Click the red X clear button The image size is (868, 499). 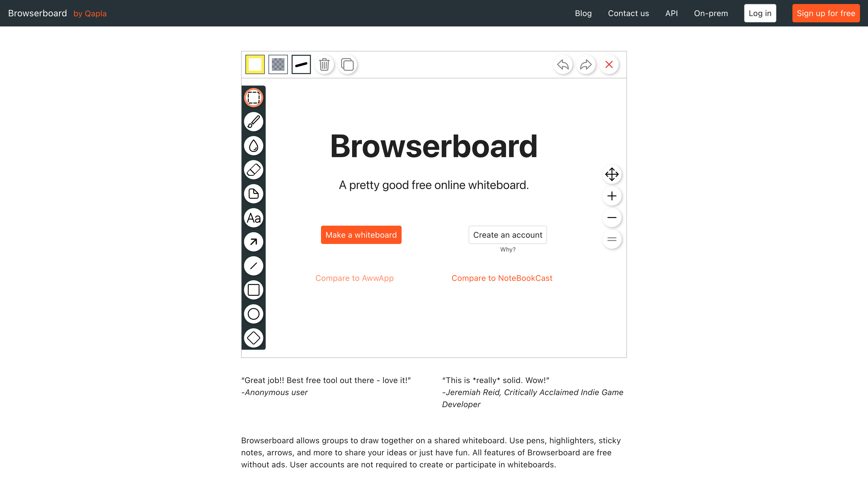tap(609, 65)
